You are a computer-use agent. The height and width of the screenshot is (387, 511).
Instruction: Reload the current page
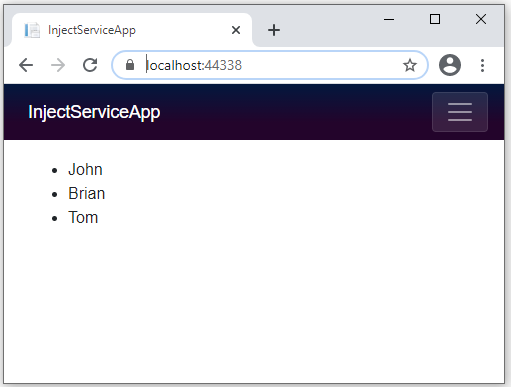(x=90, y=65)
